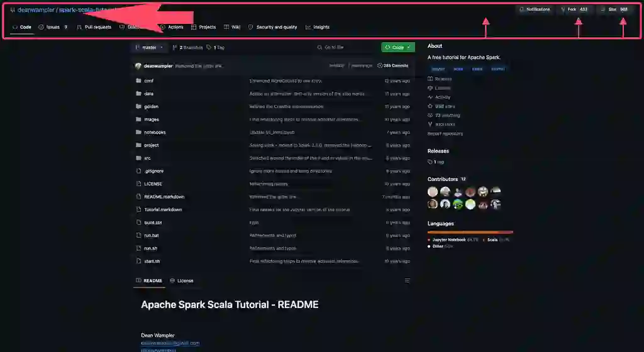Open the Pull requests tab
The height and width of the screenshot is (352, 644).
point(94,27)
